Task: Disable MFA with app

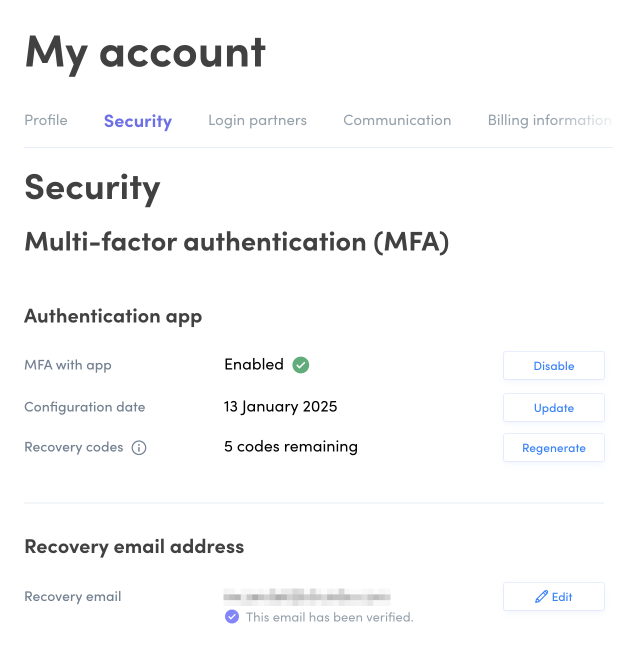Action: point(553,366)
